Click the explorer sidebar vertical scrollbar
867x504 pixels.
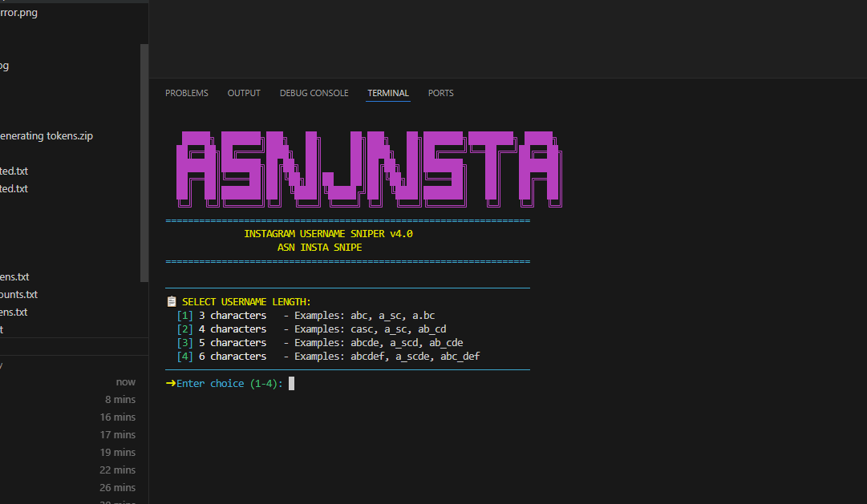point(144,163)
